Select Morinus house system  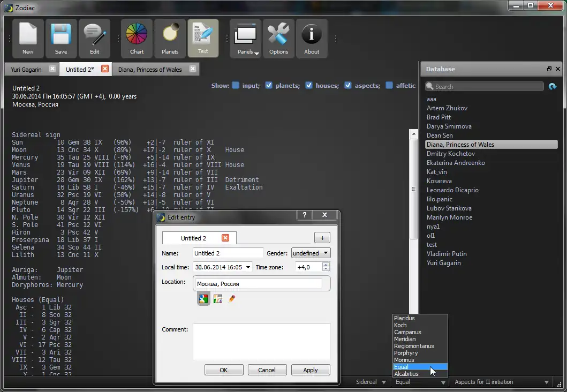pyautogui.click(x=420, y=360)
